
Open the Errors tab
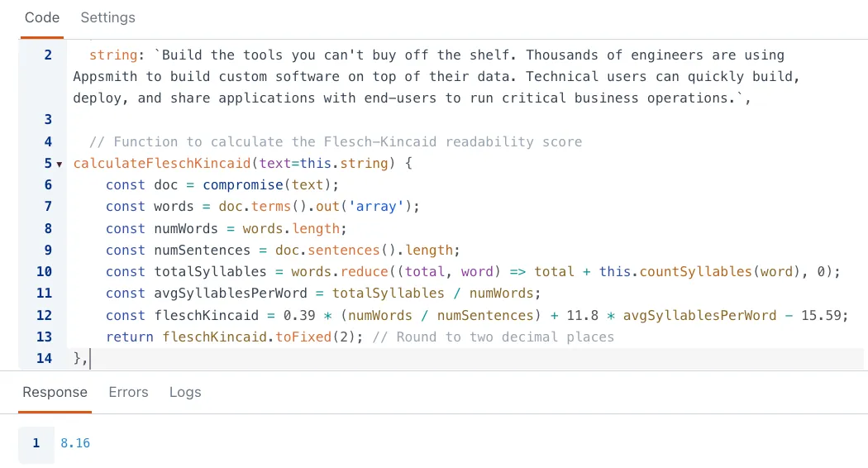pyautogui.click(x=128, y=392)
